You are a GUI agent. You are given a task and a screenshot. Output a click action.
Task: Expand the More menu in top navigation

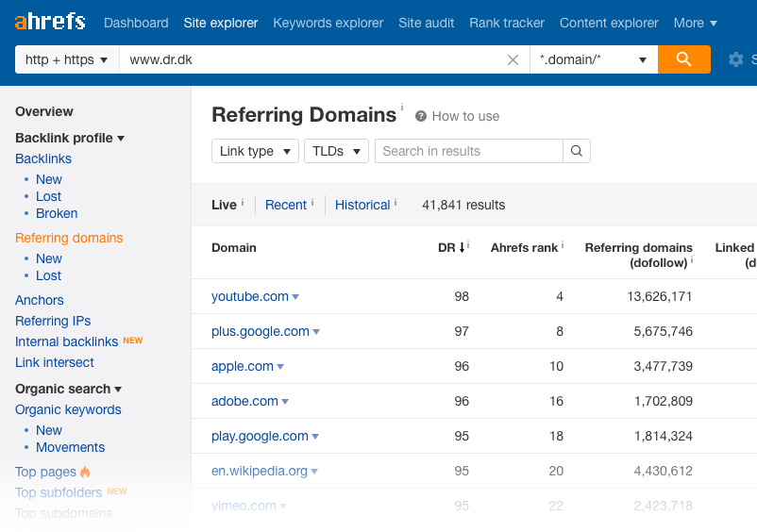(x=695, y=23)
